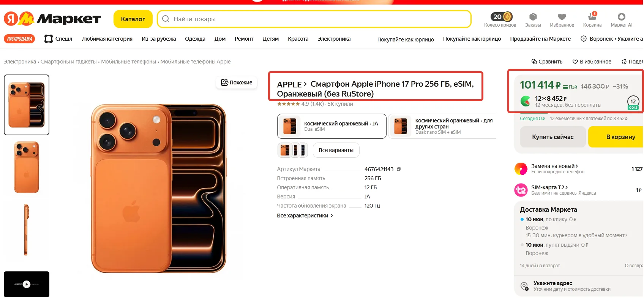644x298 pixels.
Task: Focus the Найти товары search field
Action: 314,19
